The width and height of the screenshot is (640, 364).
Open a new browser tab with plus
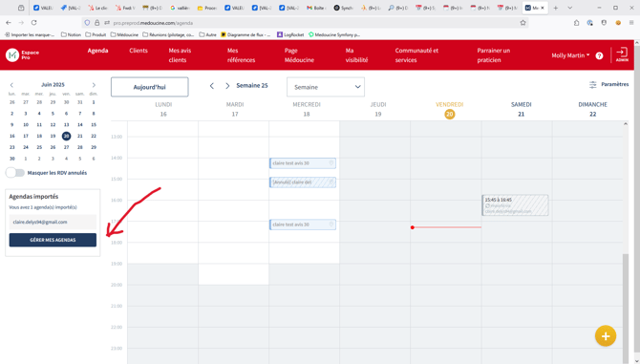pos(556,8)
